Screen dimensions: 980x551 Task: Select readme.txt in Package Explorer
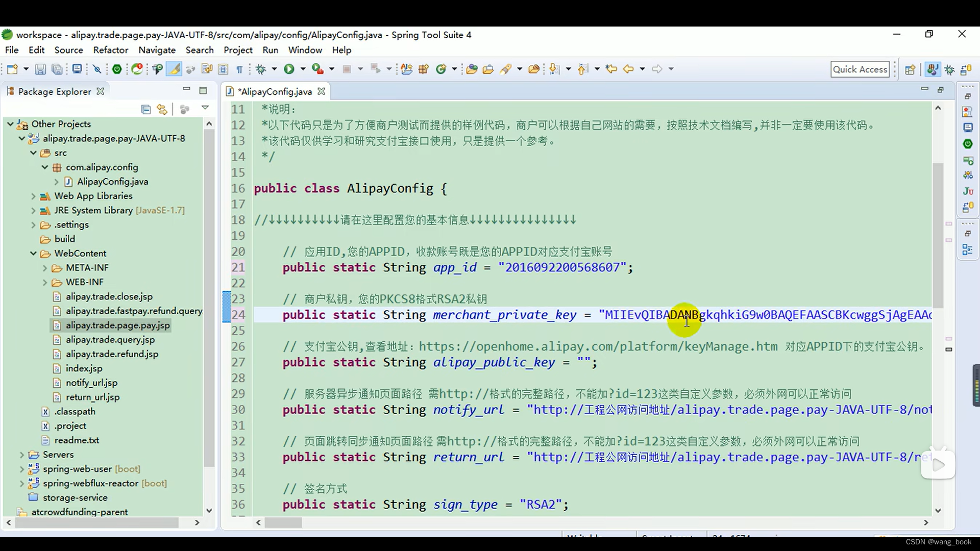77,440
